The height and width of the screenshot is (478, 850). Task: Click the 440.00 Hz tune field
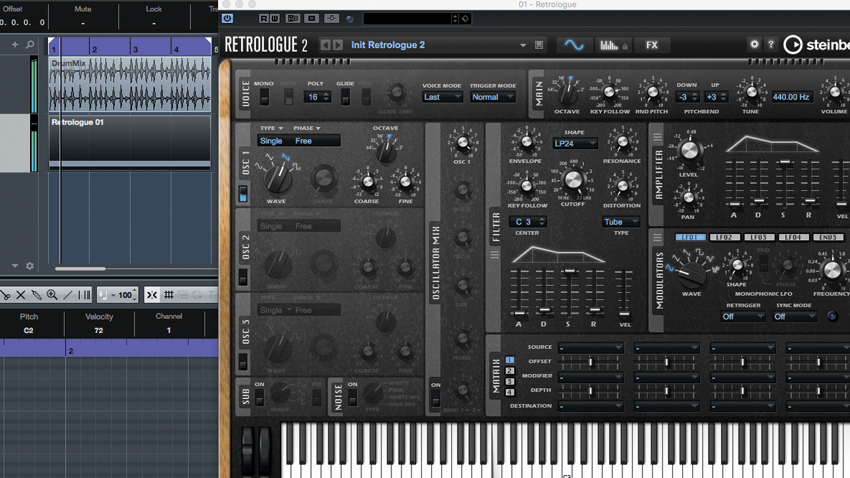[791, 97]
